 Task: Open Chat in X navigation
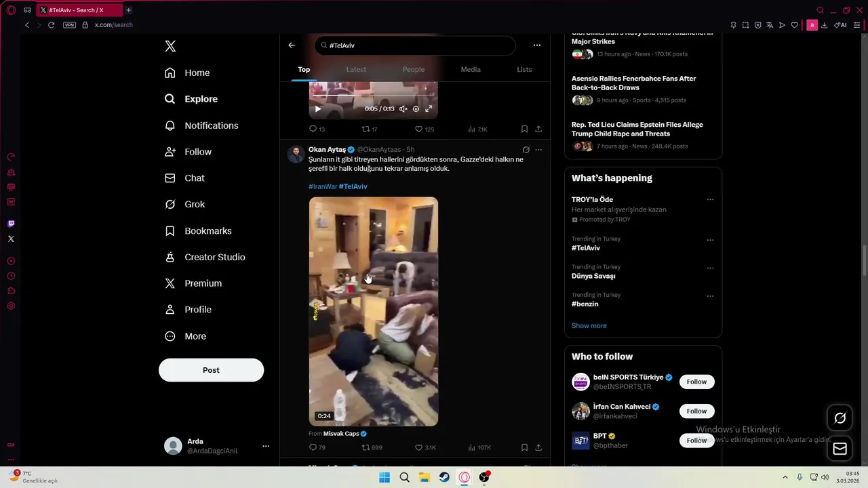[185, 178]
